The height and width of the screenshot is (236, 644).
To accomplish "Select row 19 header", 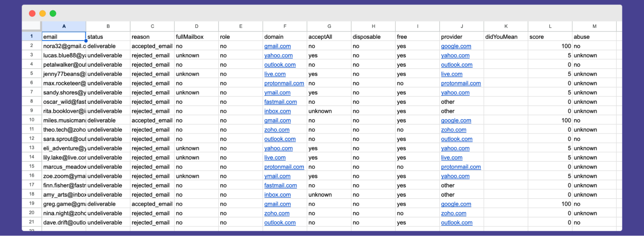I will click(32, 203).
